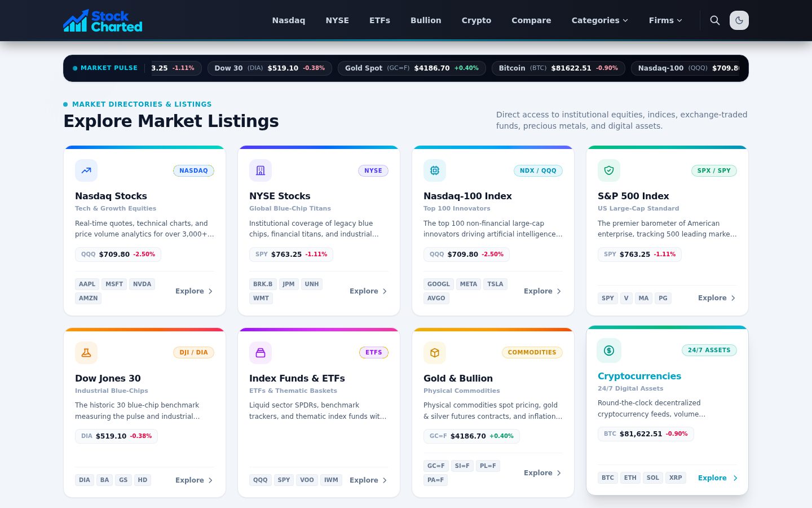
Task: Open the search icon in header
Action: click(715, 20)
